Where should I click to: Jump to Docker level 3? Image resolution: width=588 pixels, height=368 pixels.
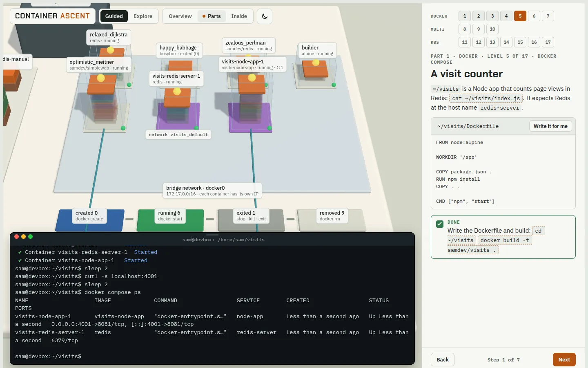tap(492, 16)
